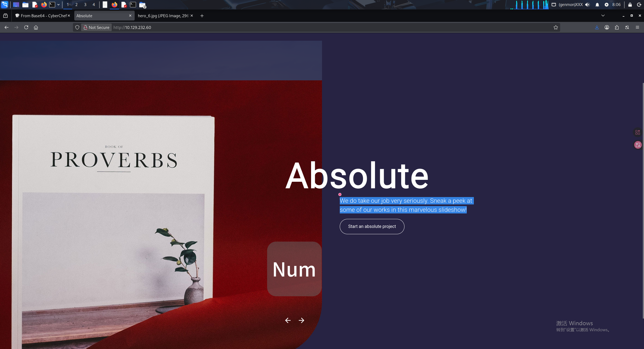Close the CyberChef tab
The width and height of the screenshot is (644, 349).
[x=69, y=16]
